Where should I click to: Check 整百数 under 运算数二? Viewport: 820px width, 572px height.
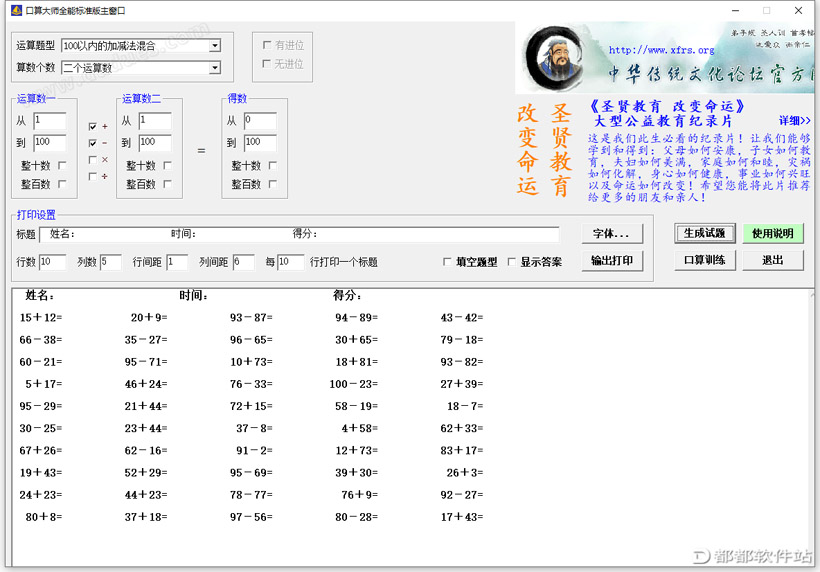coord(167,184)
